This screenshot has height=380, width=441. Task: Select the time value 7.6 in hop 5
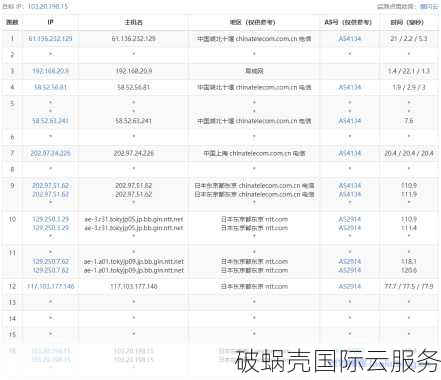point(409,121)
